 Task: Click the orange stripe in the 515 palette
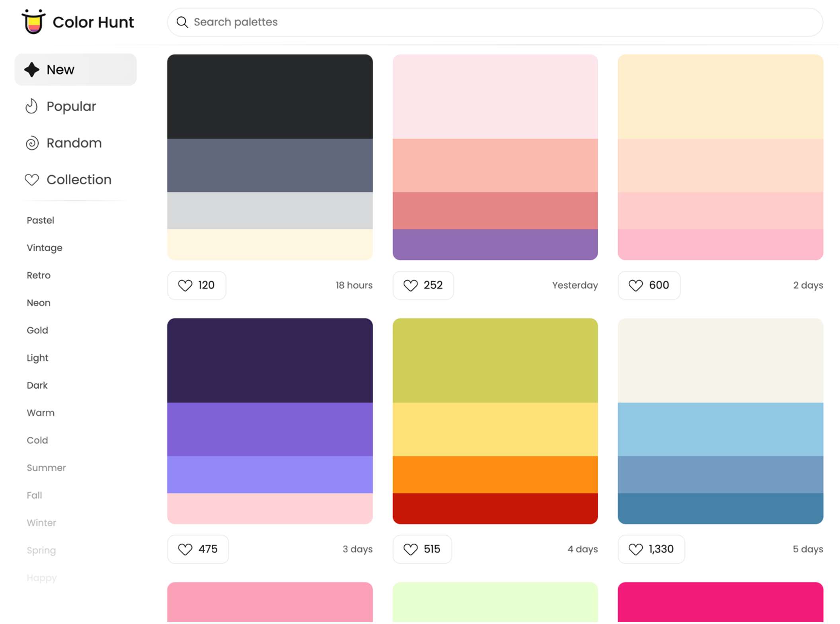[495, 474]
